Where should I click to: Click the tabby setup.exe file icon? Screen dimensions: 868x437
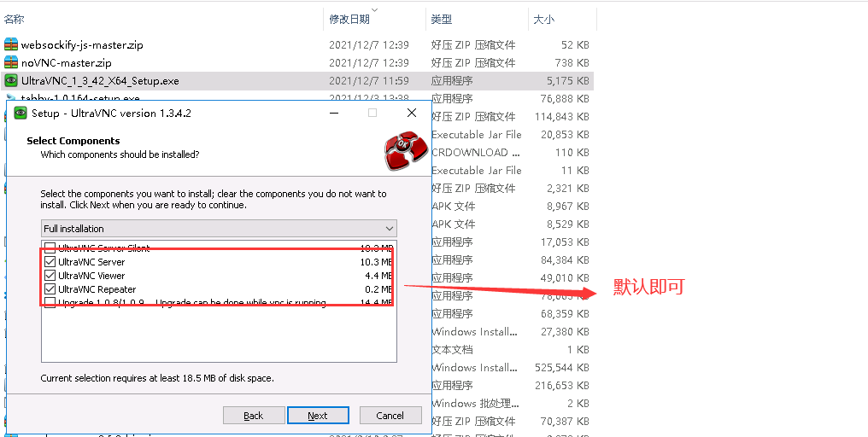[x=11, y=98]
